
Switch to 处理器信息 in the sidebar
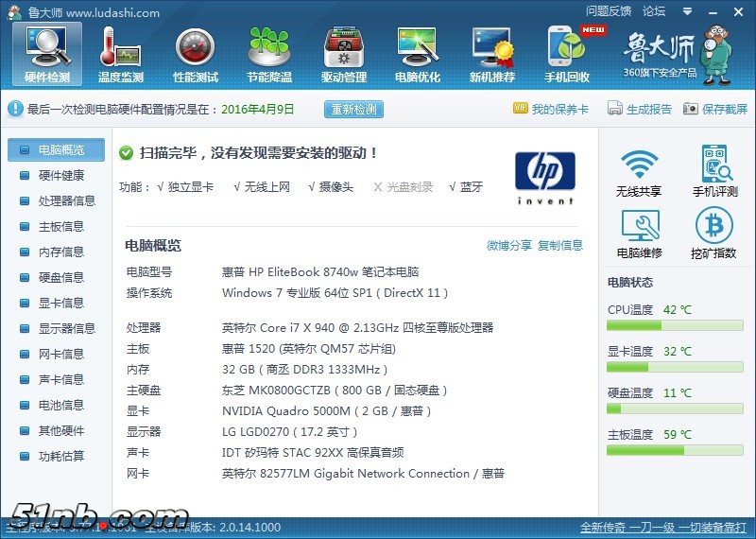(66, 201)
